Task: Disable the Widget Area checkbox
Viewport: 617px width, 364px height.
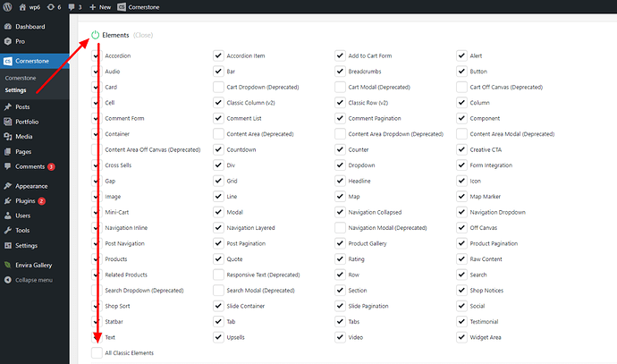Action: pos(461,337)
